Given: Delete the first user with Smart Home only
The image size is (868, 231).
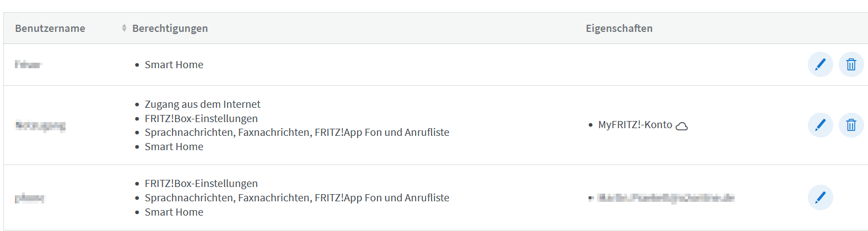Looking at the screenshot, I should click(851, 64).
